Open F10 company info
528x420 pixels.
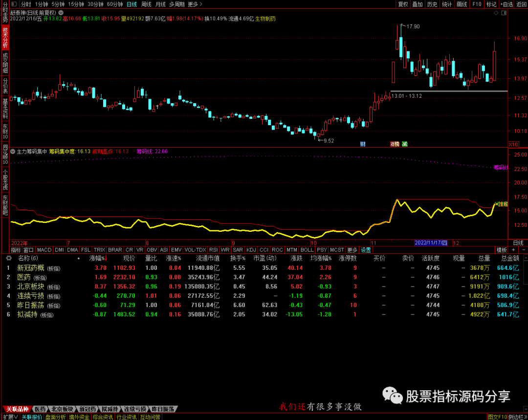pyautogui.click(x=477, y=4)
